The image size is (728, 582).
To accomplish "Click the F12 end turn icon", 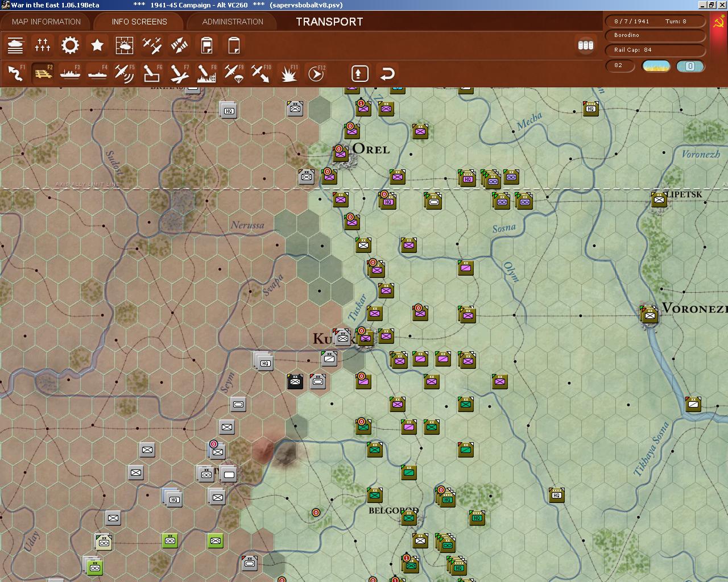I will 316,73.
